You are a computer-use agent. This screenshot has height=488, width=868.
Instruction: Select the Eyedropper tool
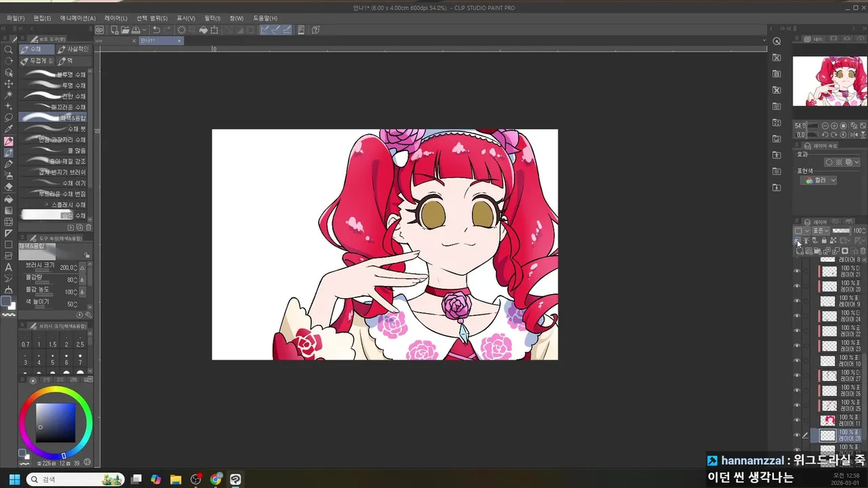coord(9,129)
